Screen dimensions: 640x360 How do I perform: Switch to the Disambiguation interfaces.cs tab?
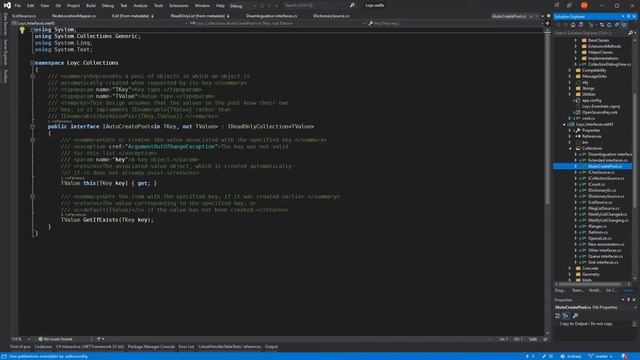click(271, 16)
